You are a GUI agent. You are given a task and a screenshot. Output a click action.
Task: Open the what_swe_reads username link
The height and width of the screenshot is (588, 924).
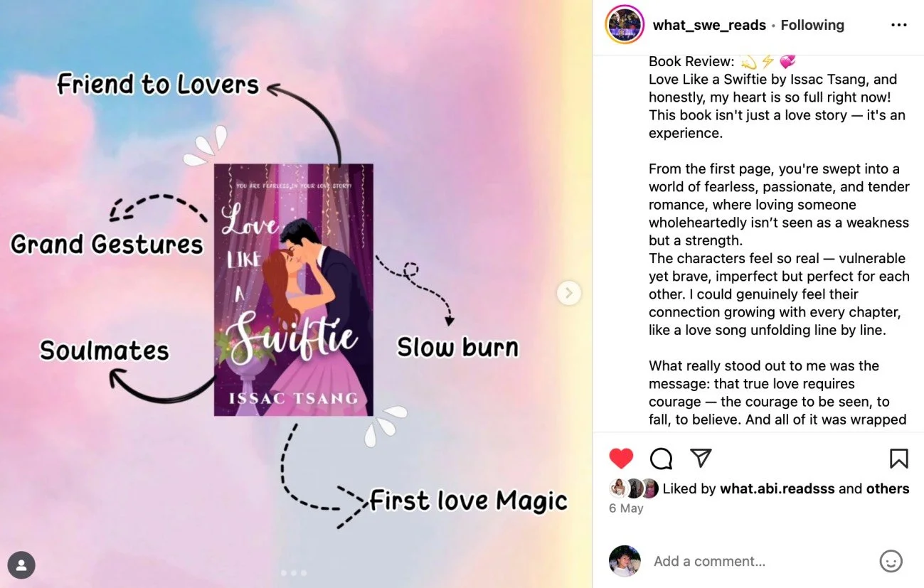point(709,25)
